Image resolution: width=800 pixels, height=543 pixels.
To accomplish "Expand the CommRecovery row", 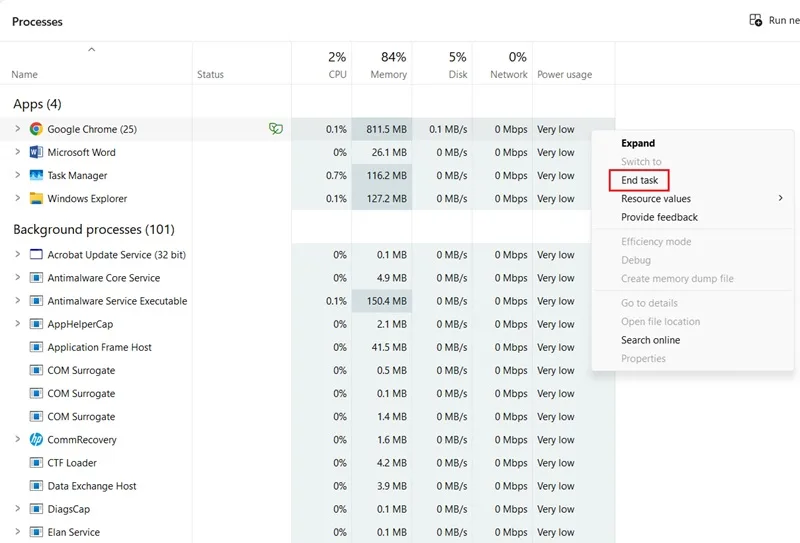I will (x=17, y=439).
